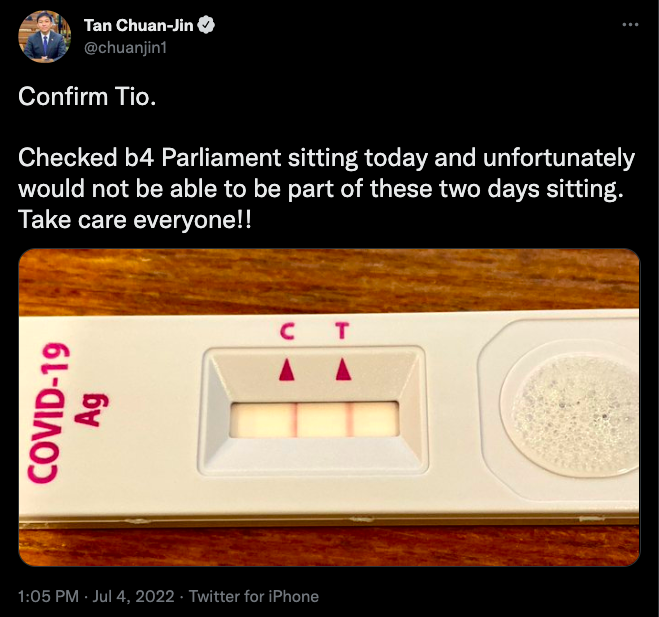Open the Twitter for iPhone source link
The height and width of the screenshot is (617, 659).
(x=253, y=596)
